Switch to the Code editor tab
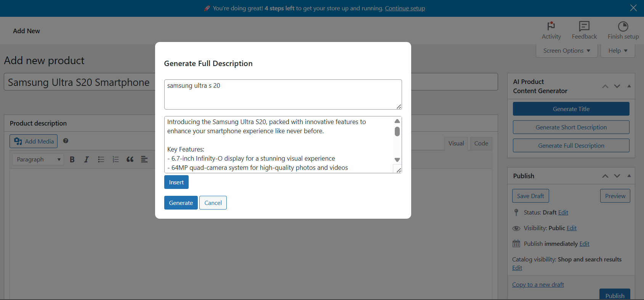This screenshot has height=300, width=644. [x=481, y=144]
